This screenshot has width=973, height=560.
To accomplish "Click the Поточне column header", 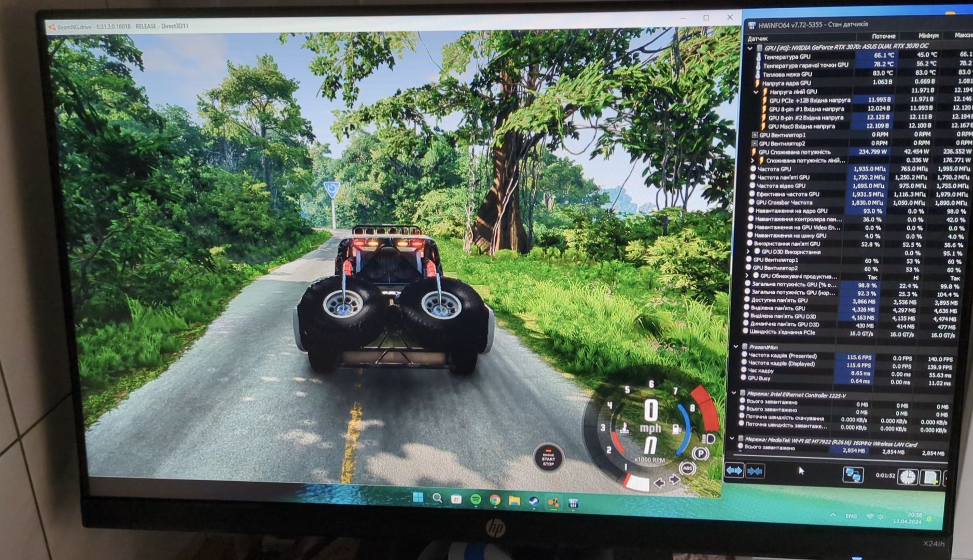I will click(884, 36).
